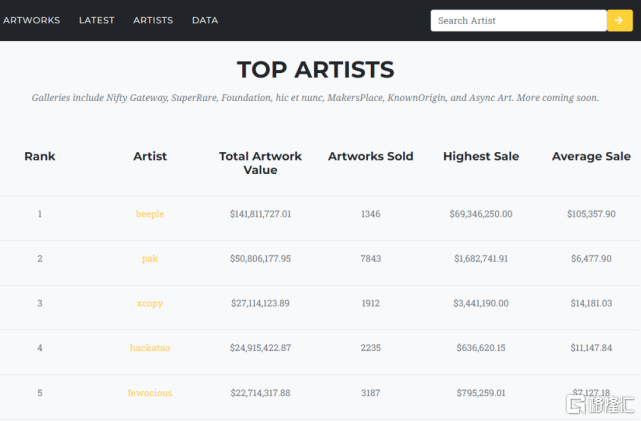Go to the LATEST nav item
This screenshot has height=421, width=641.
tap(97, 20)
